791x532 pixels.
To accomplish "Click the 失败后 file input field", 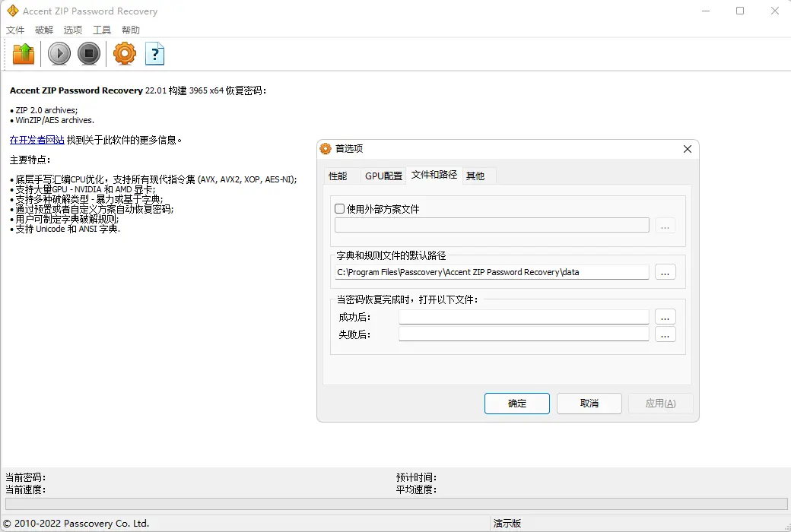I will tap(523, 334).
